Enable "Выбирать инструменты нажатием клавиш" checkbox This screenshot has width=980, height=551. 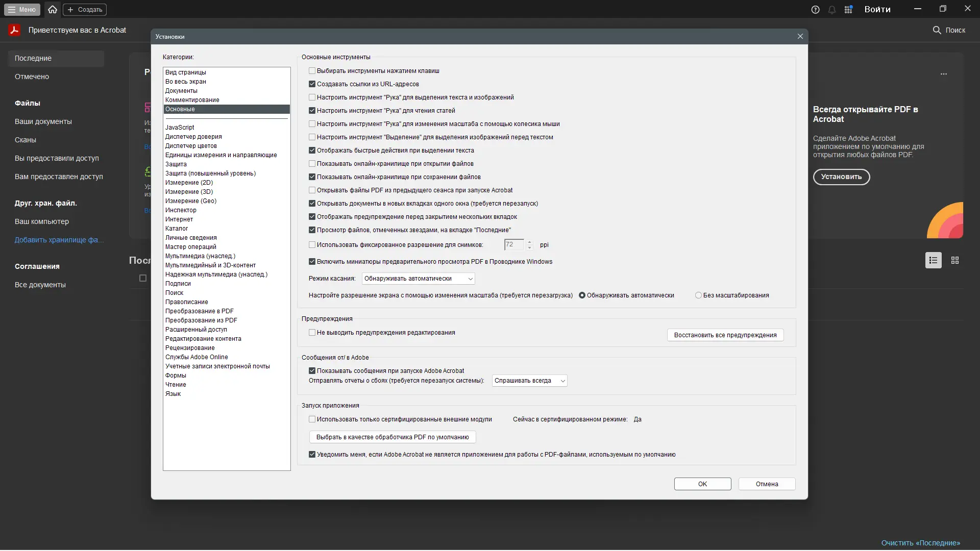coord(312,71)
